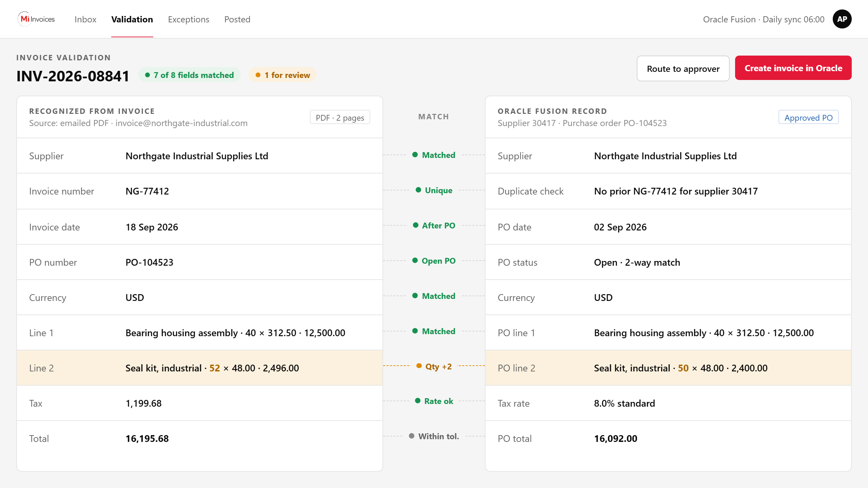Select PO line 1 bearing housing assembly
This screenshot has height=488, width=868.
pos(704,333)
